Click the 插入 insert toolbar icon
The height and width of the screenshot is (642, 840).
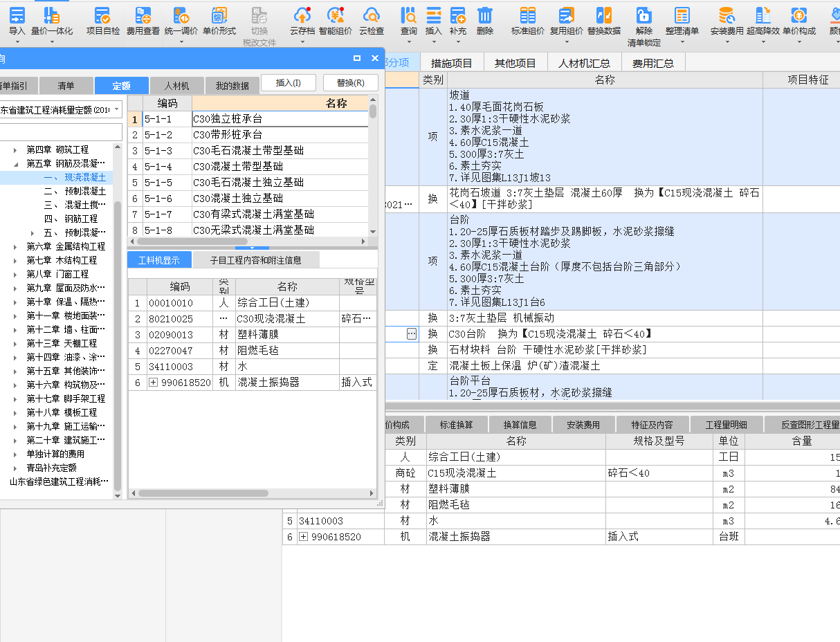(434, 16)
